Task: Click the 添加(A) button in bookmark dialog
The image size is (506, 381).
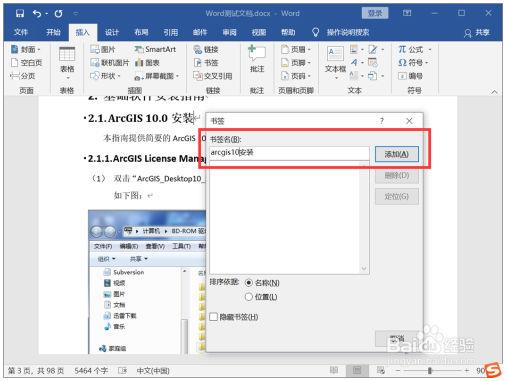Action: pyautogui.click(x=397, y=154)
